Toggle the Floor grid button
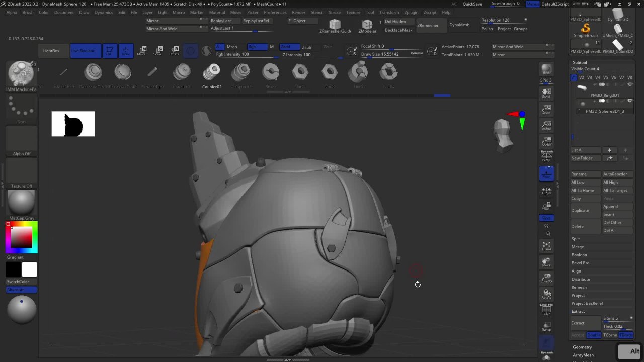Screen dimensions: 644x362 click(x=546, y=174)
